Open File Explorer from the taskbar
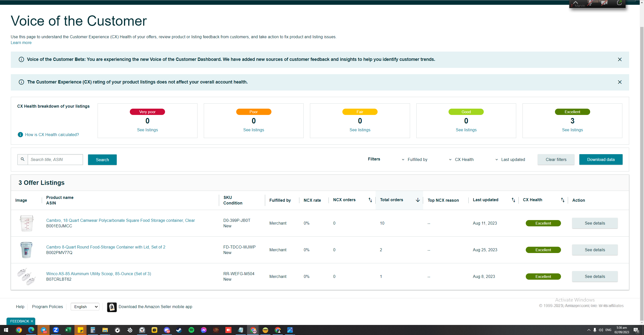Screen dimensions: 644x335 click(x=105, y=330)
